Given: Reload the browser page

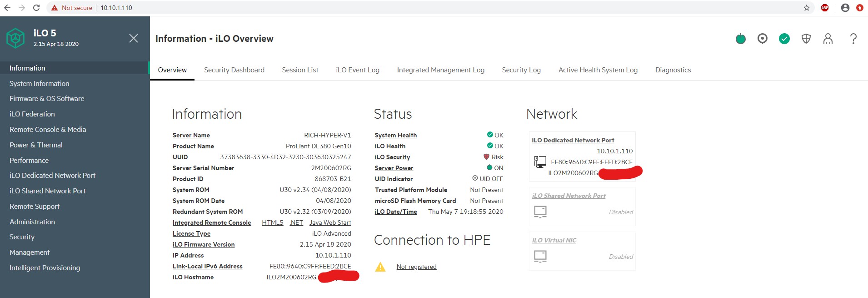Looking at the screenshot, I should [x=36, y=8].
